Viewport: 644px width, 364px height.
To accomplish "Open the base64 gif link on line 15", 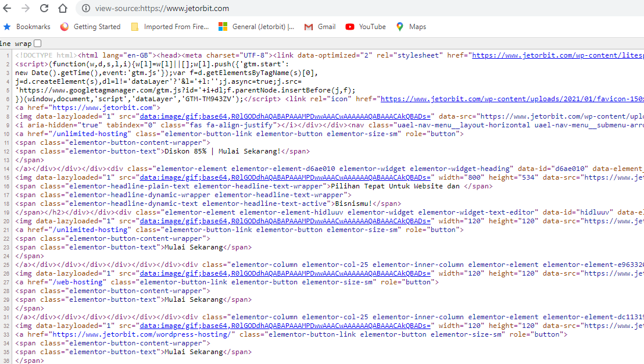I will click(285, 177).
